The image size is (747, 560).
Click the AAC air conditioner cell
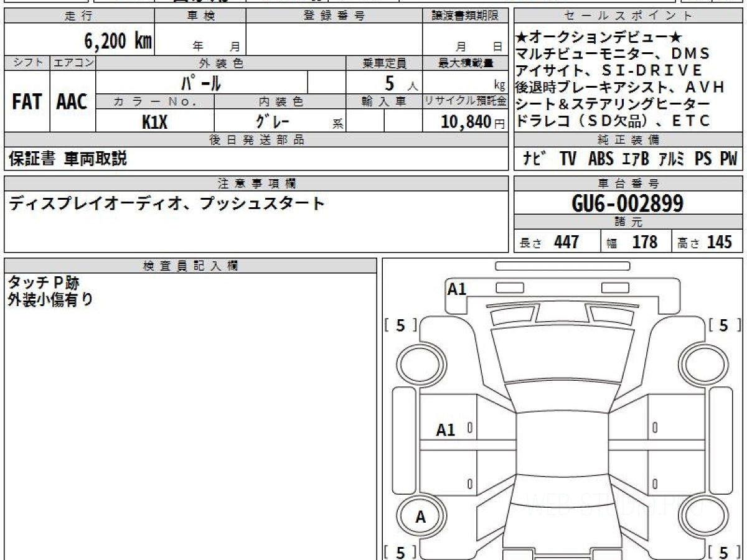(72, 102)
